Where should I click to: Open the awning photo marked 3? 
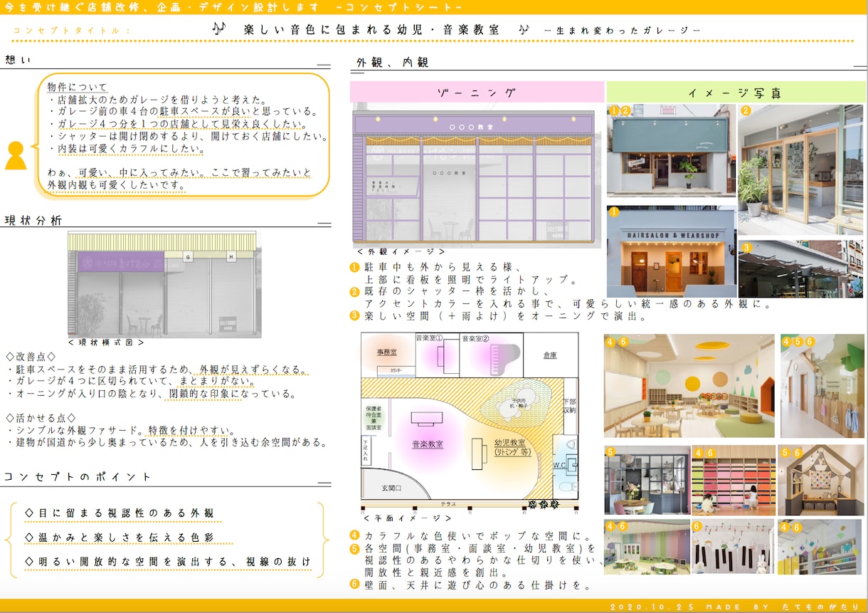coord(800,268)
